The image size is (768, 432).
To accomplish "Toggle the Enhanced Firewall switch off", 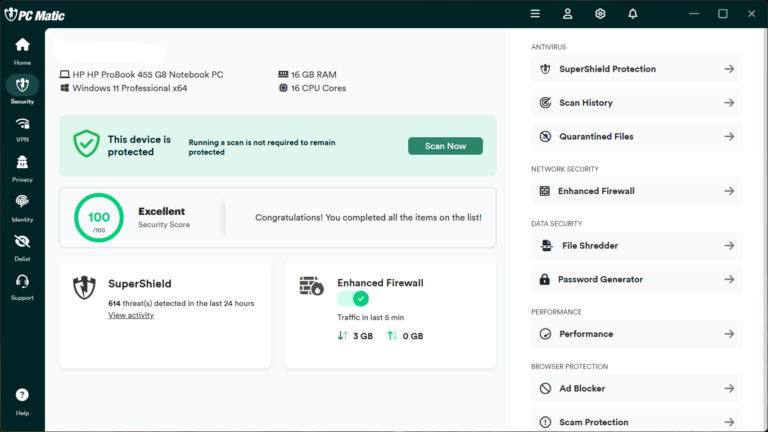I will pos(353,298).
